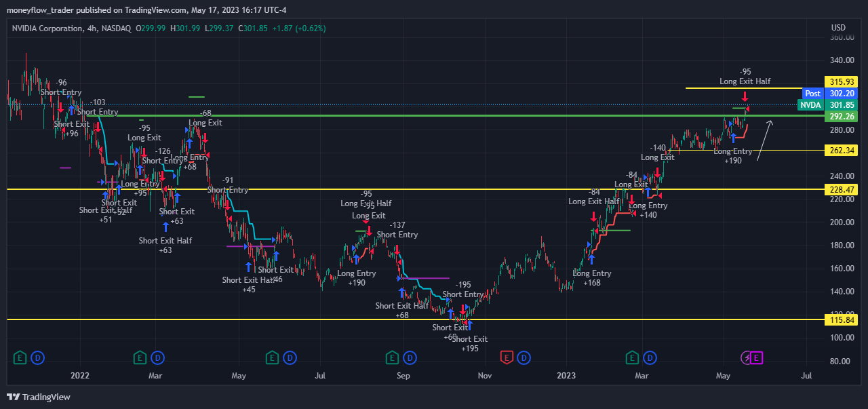Open the dividend D marker before the 2022 label
Image resolution: width=868 pixels, height=409 pixels.
[x=38, y=357]
